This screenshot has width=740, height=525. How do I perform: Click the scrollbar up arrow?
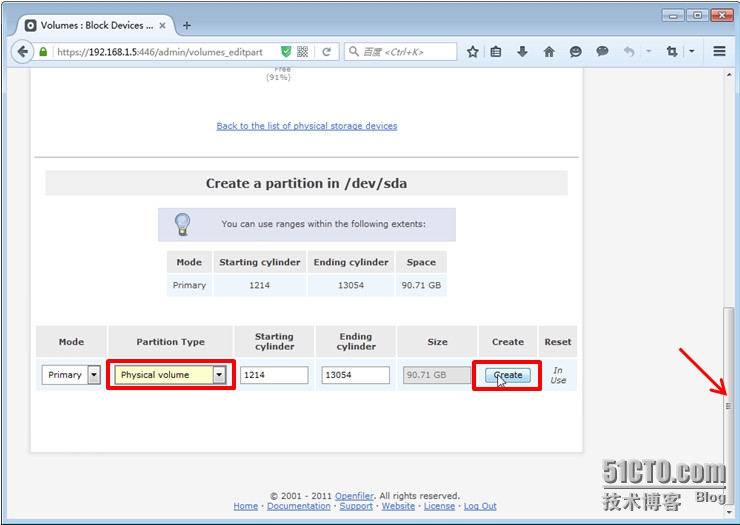pyautogui.click(x=729, y=75)
